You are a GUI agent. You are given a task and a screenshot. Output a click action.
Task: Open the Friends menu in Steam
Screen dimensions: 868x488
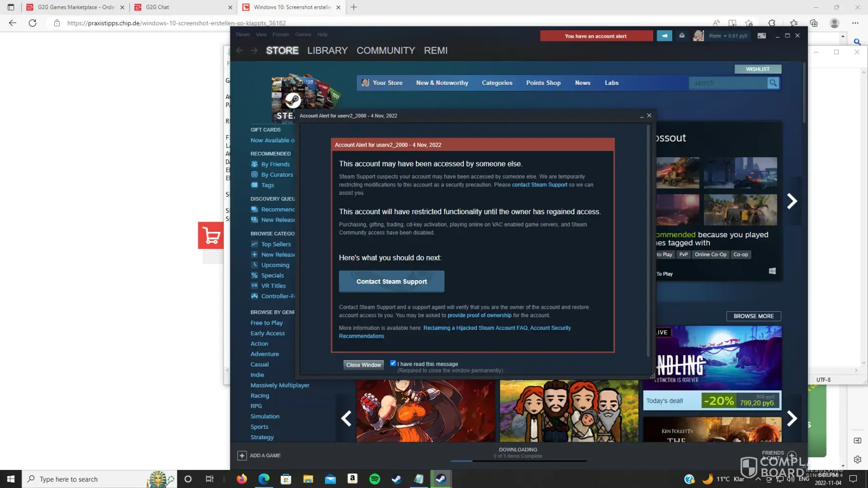pos(281,35)
